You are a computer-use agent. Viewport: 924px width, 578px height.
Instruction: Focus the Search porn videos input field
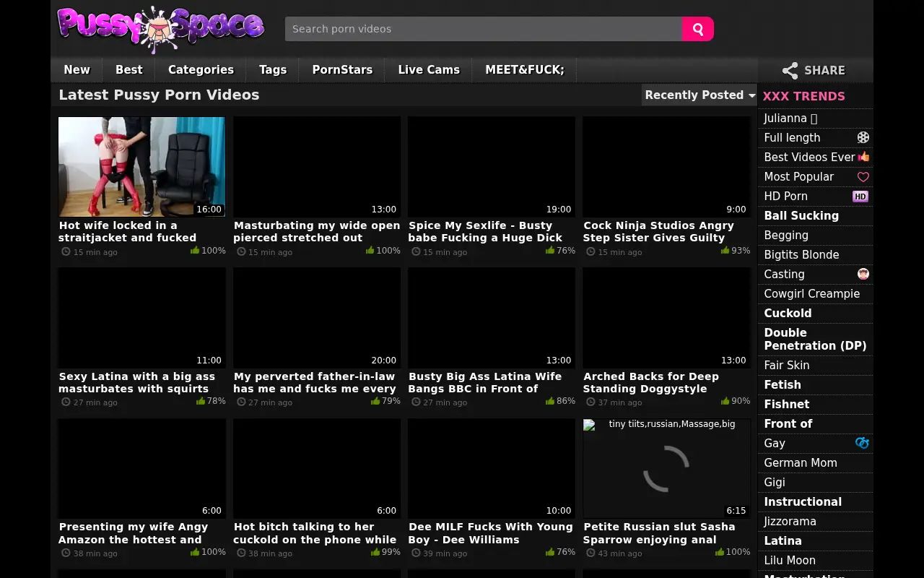[x=484, y=29]
